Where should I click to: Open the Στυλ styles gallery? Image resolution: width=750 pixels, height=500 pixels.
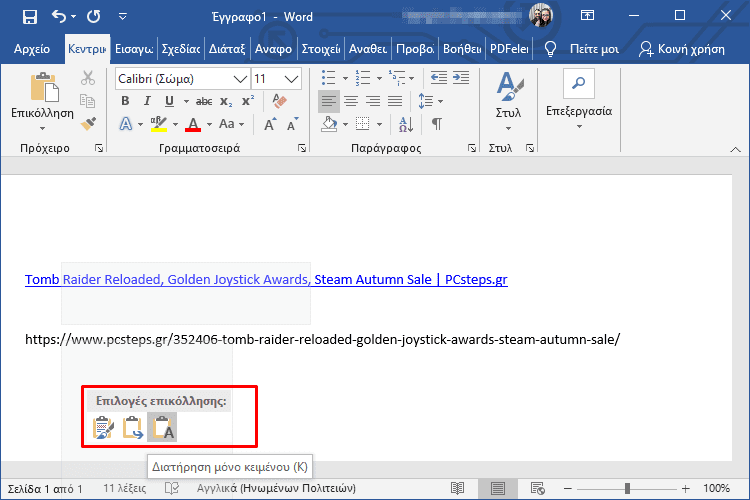click(508, 101)
